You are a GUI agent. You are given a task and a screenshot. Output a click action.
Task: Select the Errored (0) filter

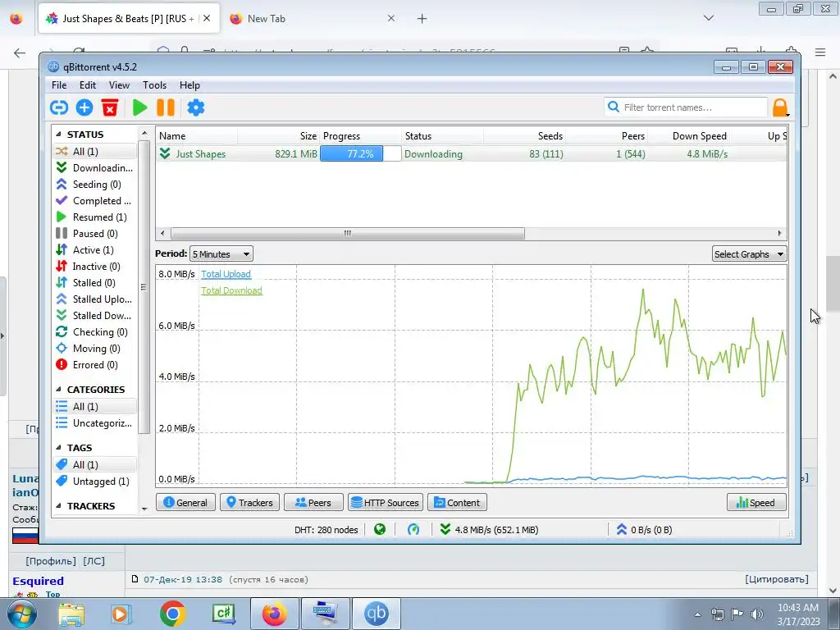(95, 365)
